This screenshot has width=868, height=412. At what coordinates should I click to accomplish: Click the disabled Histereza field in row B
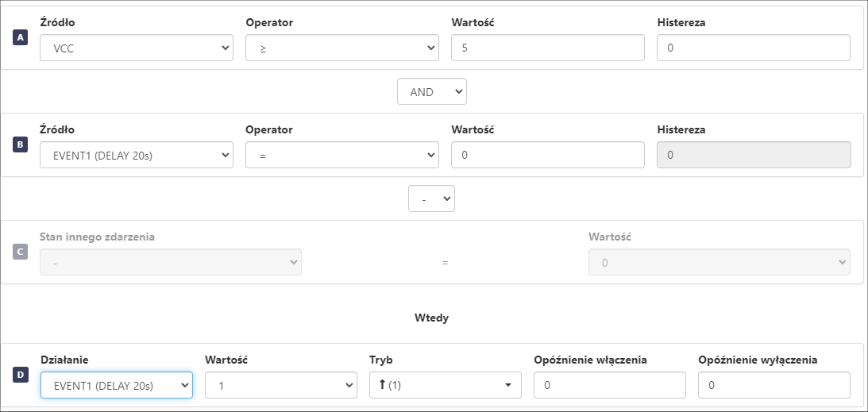coord(753,155)
